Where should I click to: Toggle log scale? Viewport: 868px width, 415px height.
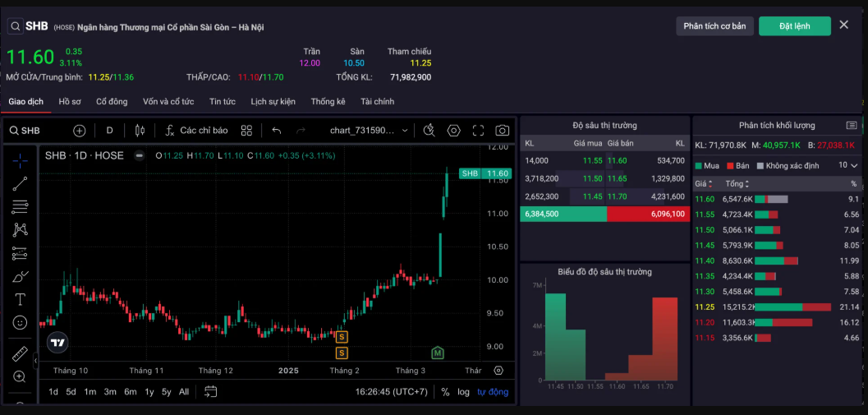[463, 392]
